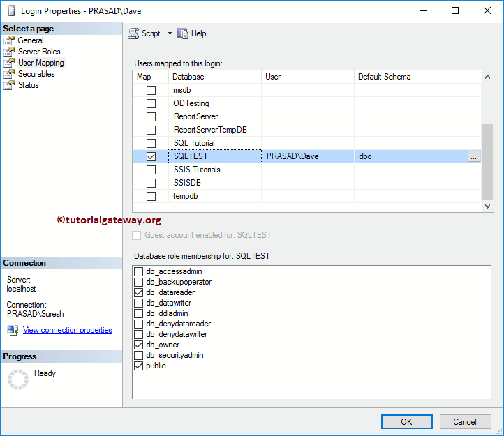
Task: Open the General page
Action: (31, 40)
